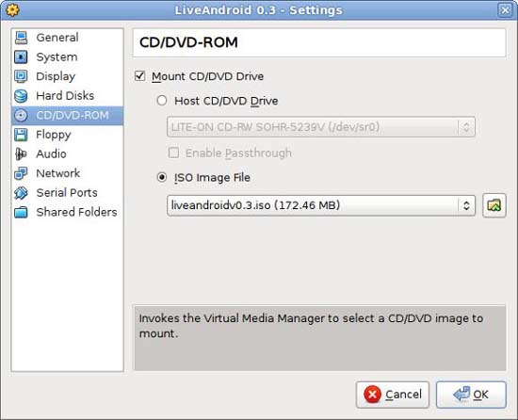Open Virtual Media Manager folder icon
518x420 pixels.
[x=494, y=205]
